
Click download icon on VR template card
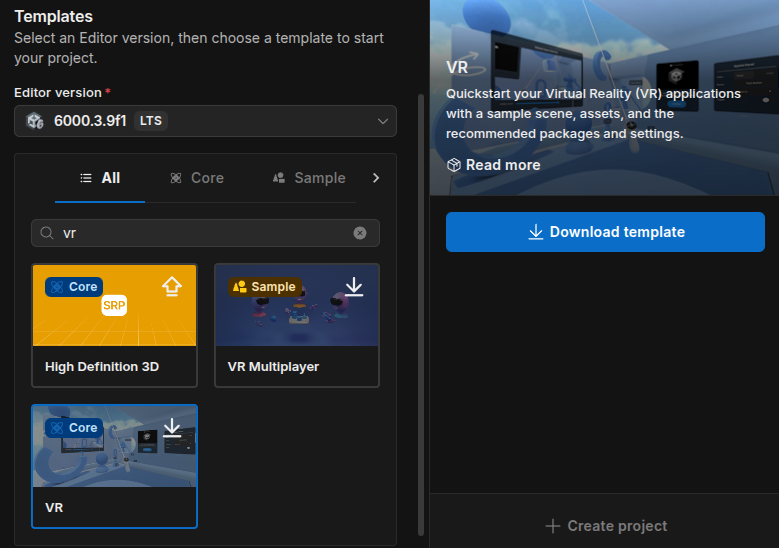[x=172, y=428]
